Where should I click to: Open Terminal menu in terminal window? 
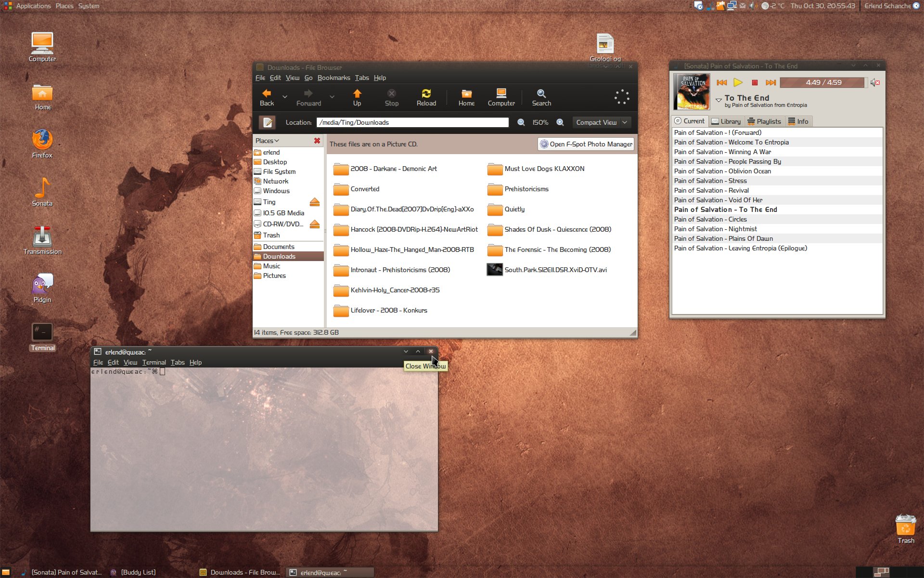pos(154,362)
